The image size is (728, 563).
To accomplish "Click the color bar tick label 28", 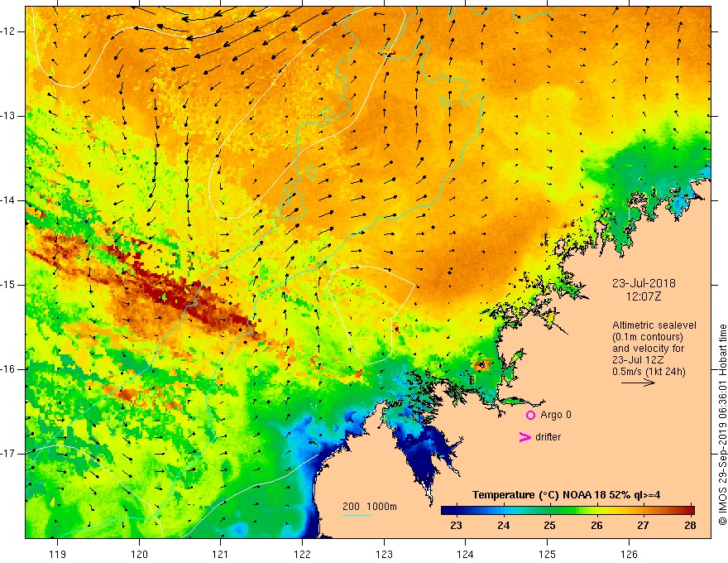I will pyautogui.click(x=690, y=526).
